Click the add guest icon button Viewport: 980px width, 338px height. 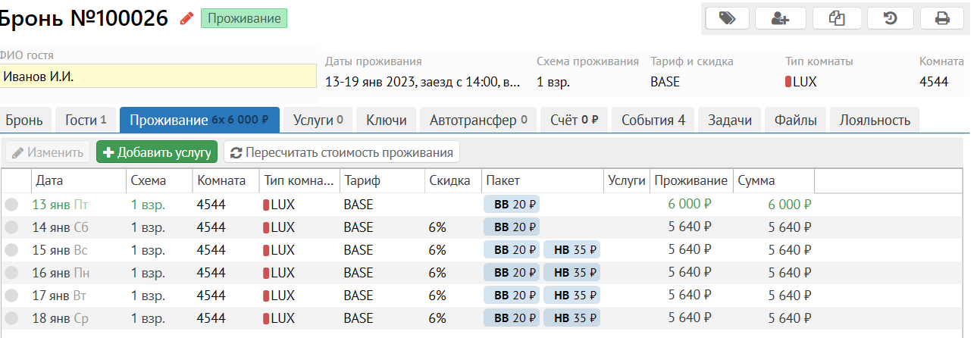[781, 18]
